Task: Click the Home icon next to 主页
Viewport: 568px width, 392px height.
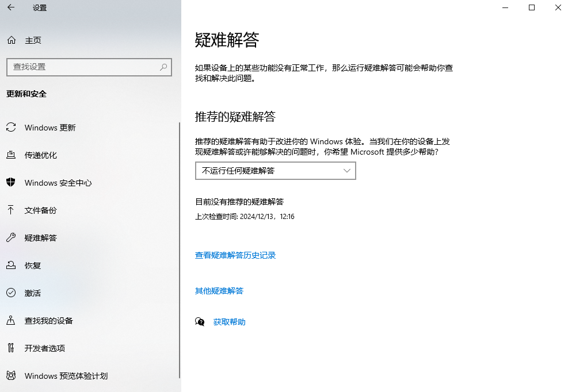Action: pyautogui.click(x=11, y=40)
